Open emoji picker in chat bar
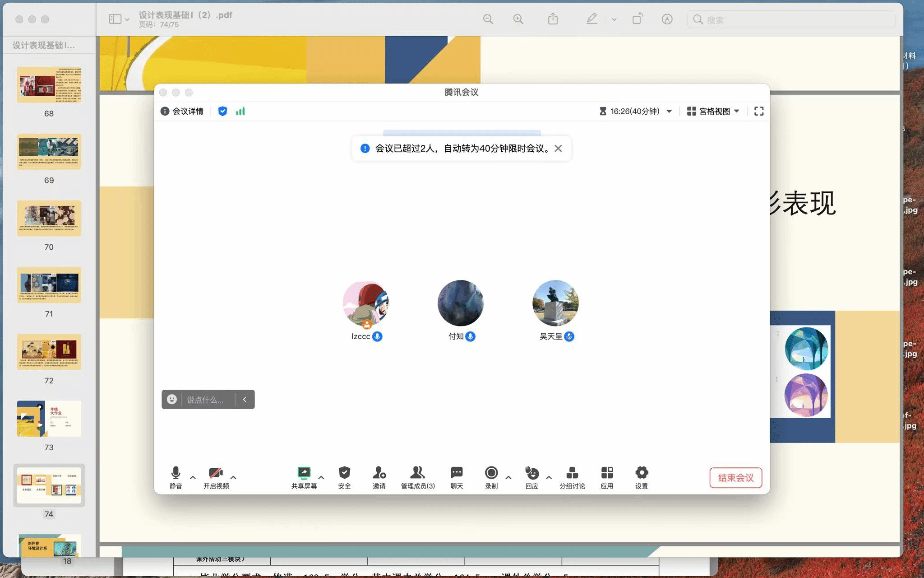Screen dimensions: 924x578 pos(172,399)
